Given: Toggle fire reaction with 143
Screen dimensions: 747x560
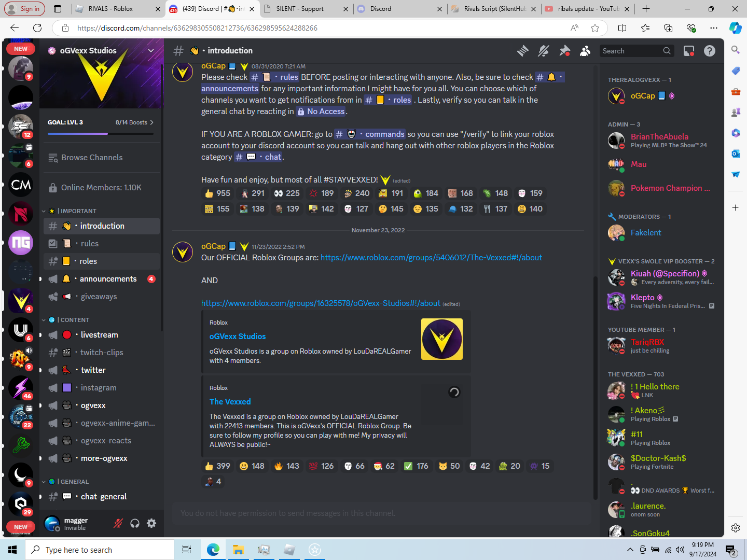Looking at the screenshot, I should pos(287,466).
